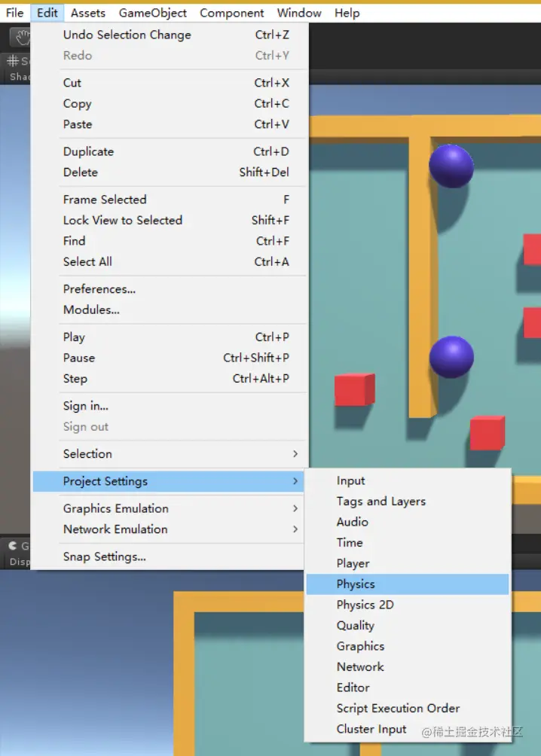Open the Help menu

click(x=347, y=13)
